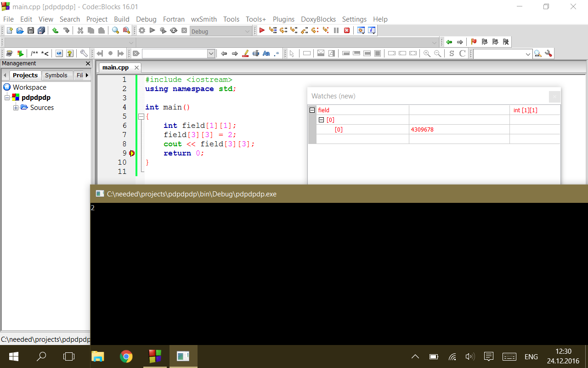
Task: Run ThreadSearch with the magnifier icon
Action: [537, 53]
